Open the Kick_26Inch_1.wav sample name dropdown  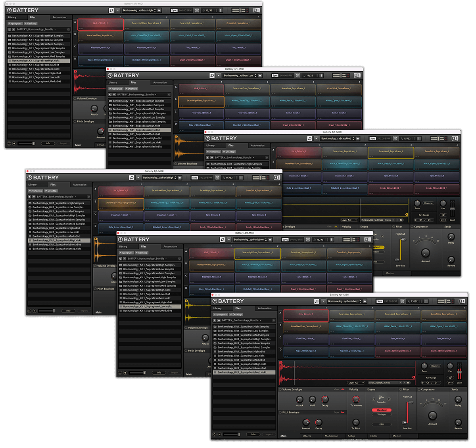[x=383, y=383]
